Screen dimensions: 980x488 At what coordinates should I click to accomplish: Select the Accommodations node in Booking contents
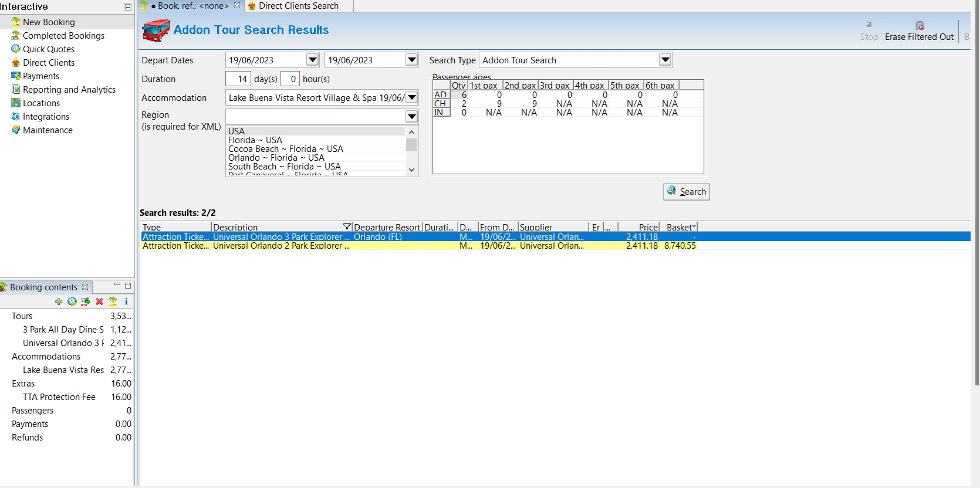pyautogui.click(x=46, y=357)
